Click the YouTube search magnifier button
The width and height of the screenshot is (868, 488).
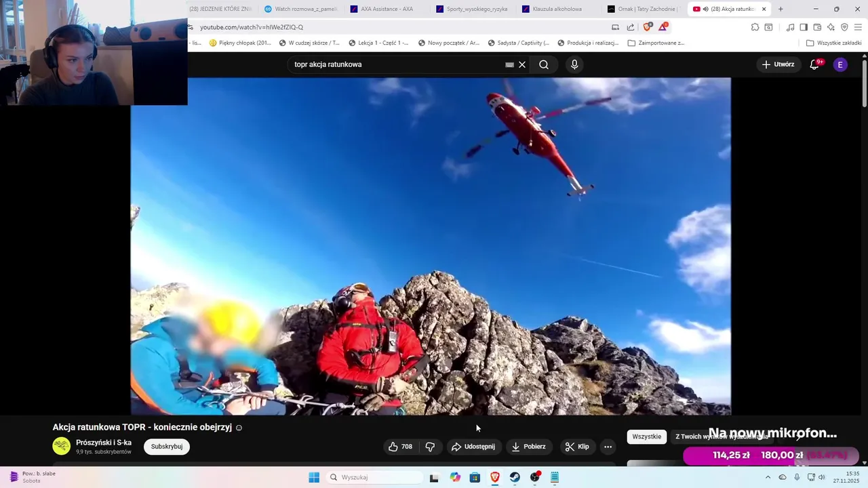[544, 64]
